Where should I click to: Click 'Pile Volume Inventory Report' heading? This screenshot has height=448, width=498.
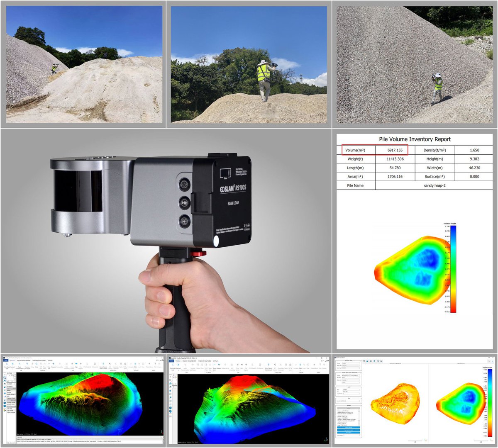pyautogui.click(x=415, y=139)
